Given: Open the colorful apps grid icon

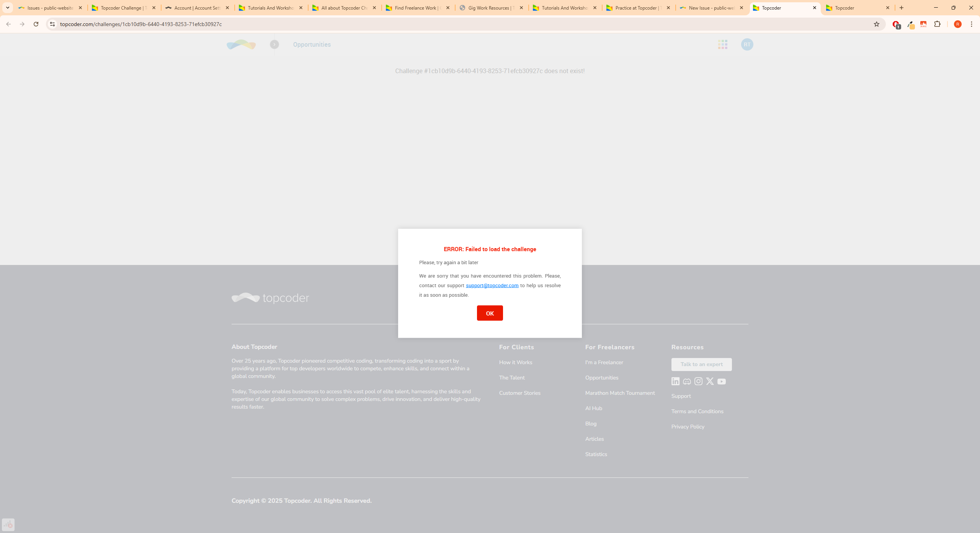Looking at the screenshot, I should pos(723,44).
